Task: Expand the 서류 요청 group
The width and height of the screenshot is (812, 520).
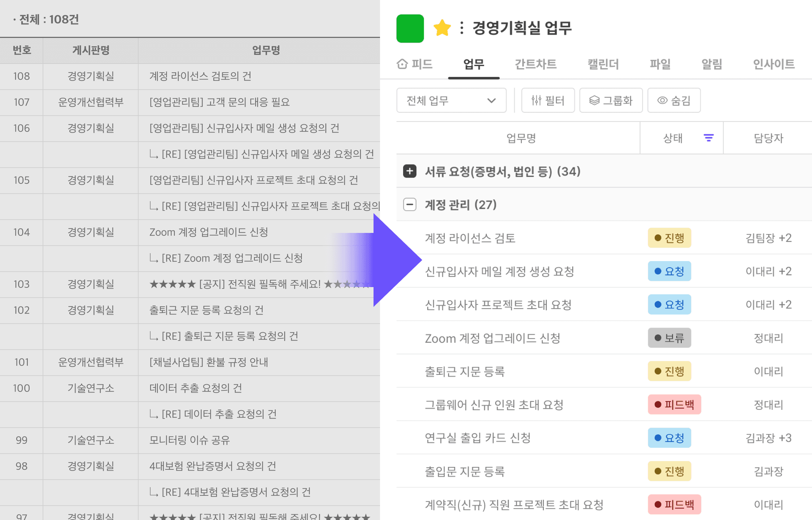Action: point(410,171)
